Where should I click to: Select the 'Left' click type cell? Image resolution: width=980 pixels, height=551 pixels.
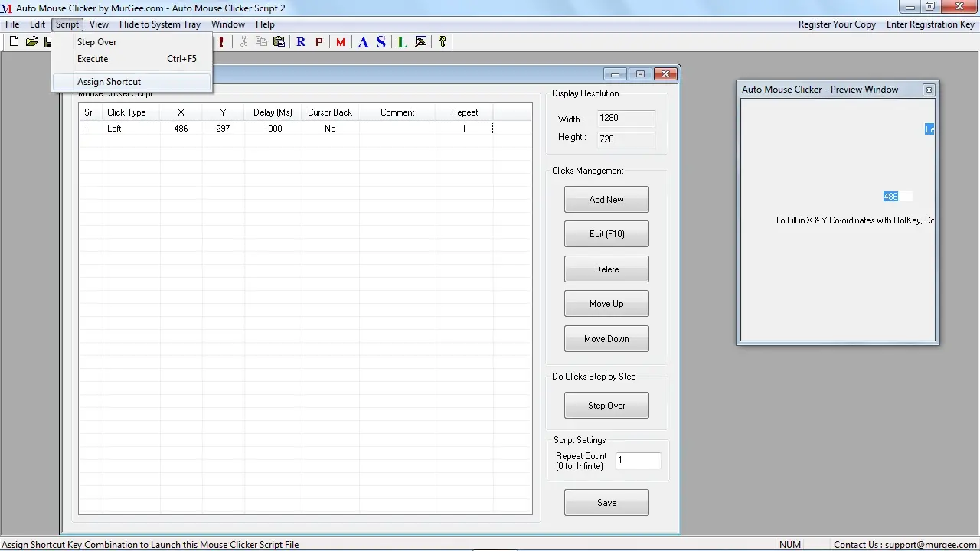click(x=114, y=129)
